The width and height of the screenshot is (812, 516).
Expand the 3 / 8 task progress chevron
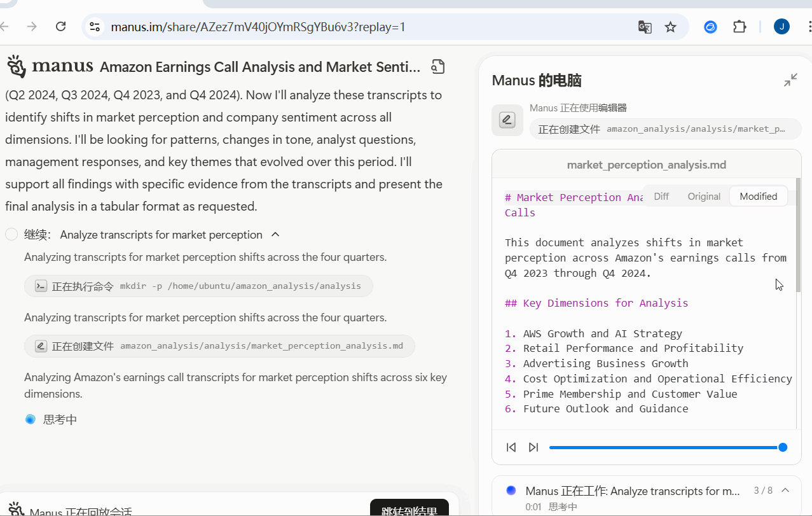click(785, 490)
